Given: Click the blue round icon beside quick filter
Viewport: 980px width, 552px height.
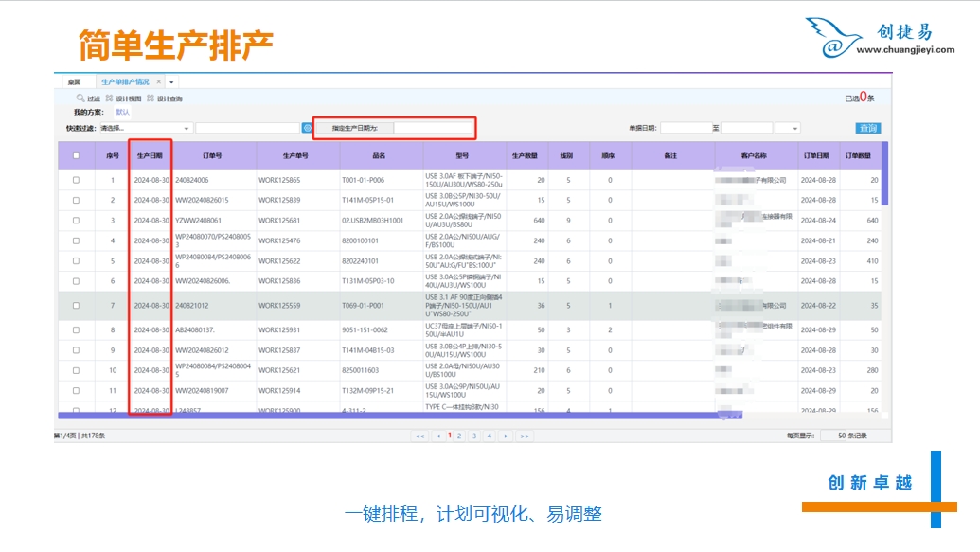Looking at the screenshot, I should (x=307, y=128).
